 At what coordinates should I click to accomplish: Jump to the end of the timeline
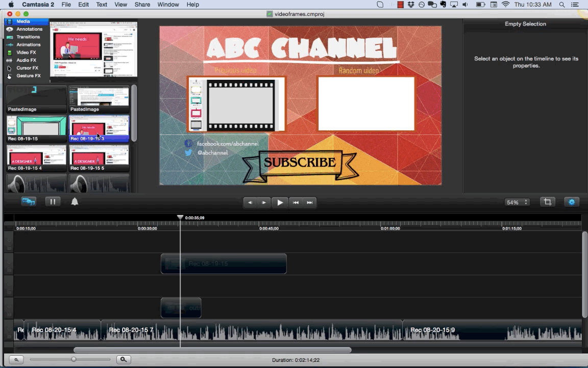click(309, 202)
